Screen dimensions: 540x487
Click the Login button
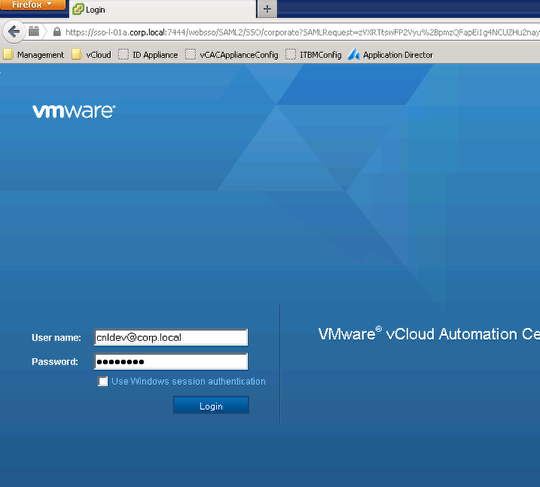(211, 405)
